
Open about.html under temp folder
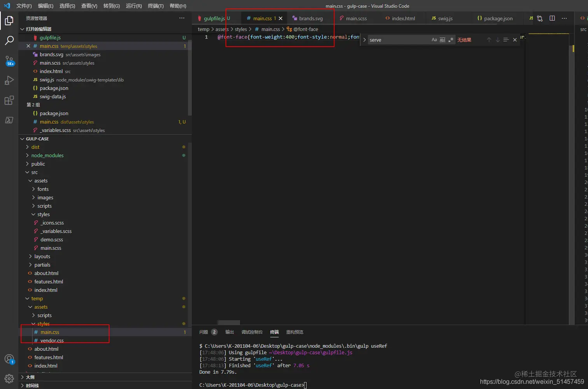pyautogui.click(x=46, y=349)
